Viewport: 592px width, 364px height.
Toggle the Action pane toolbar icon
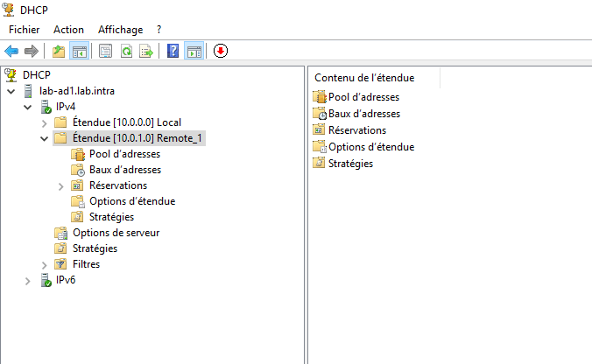(194, 51)
